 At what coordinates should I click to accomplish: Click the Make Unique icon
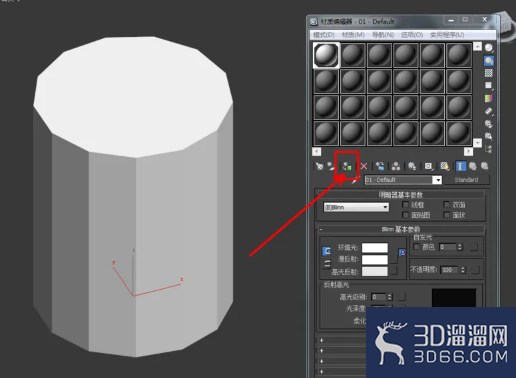(x=396, y=166)
